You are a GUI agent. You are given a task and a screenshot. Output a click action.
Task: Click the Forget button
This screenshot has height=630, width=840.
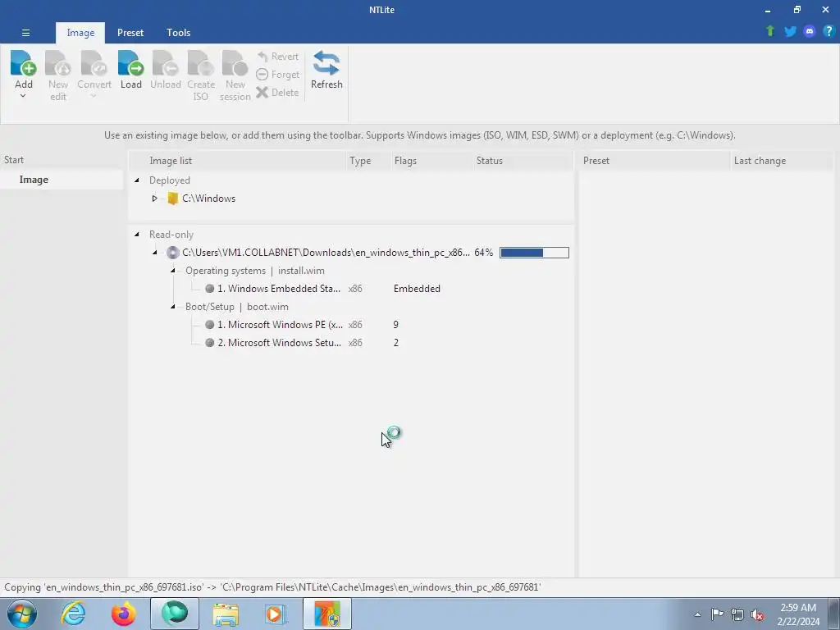click(x=278, y=75)
